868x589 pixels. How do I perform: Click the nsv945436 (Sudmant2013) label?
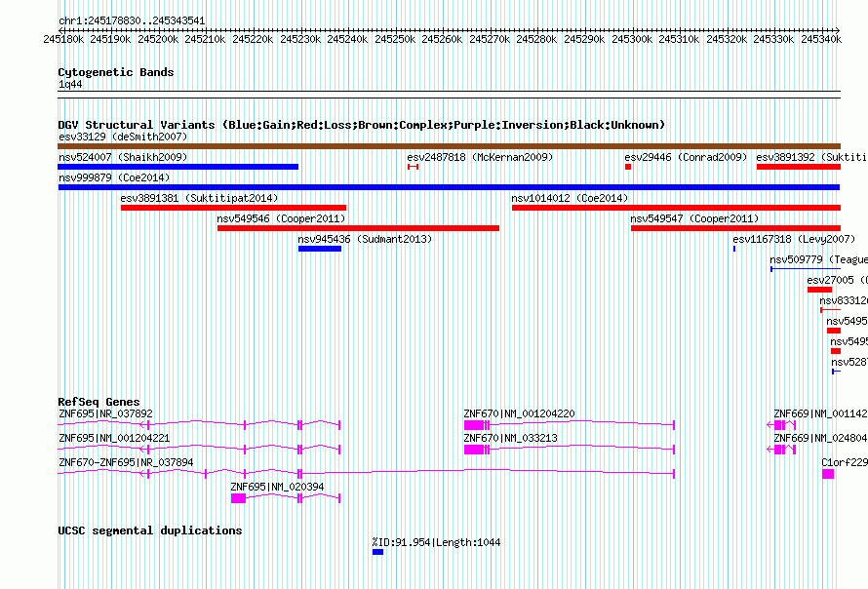click(x=365, y=239)
